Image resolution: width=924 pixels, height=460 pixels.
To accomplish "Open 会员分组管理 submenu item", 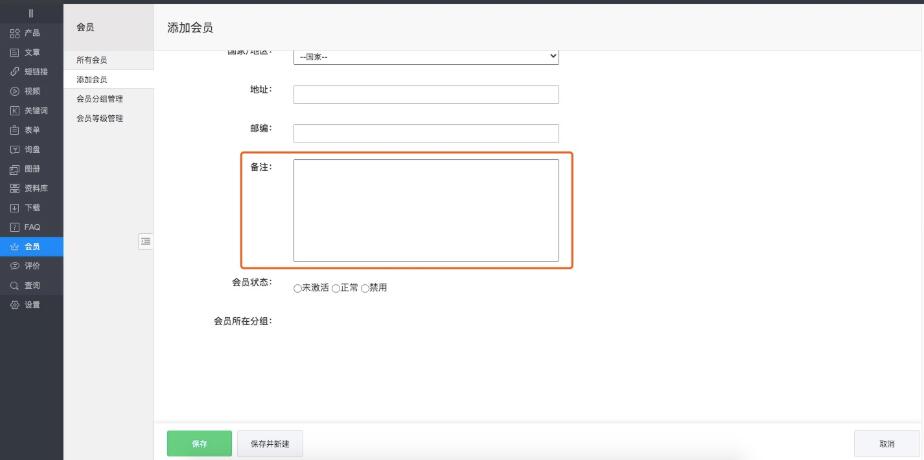I will pyautogui.click(x=100, y=99).
